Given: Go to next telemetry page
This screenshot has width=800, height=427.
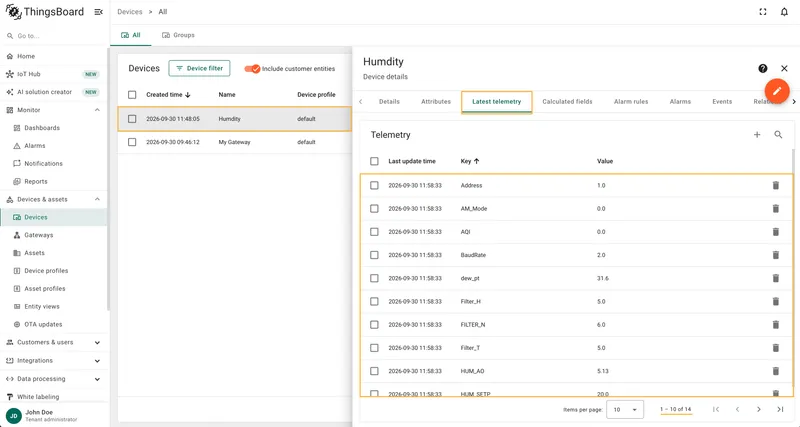Looking at the screenshot, I should tap(759, 409).
